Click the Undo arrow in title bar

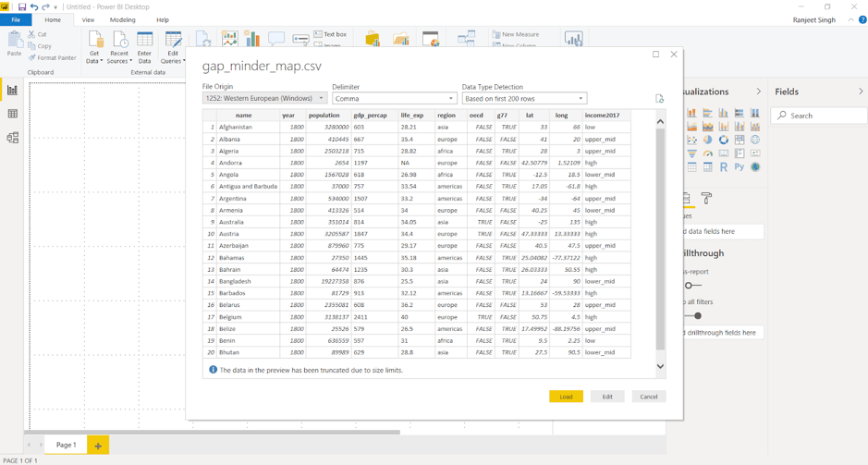pyautogui.click(x=34, y=7)
